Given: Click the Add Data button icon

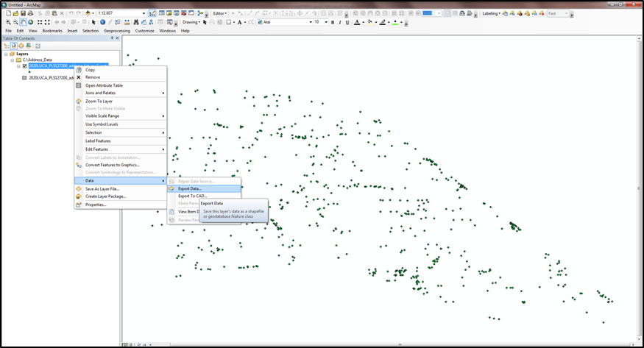Looking at the screenshot, I should pos(89,13).
